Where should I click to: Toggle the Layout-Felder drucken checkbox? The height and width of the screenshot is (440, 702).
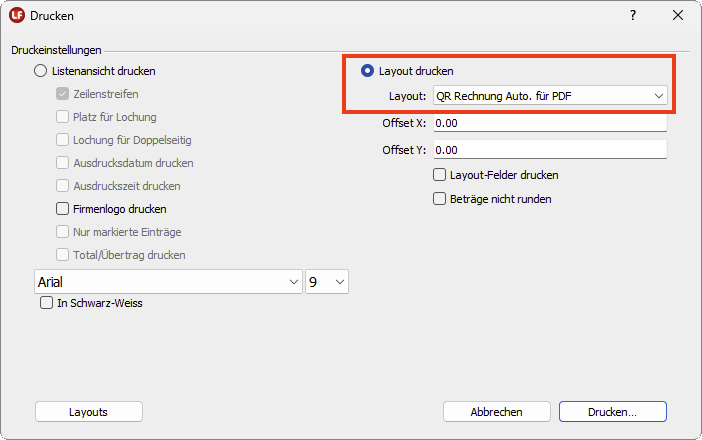439,175
